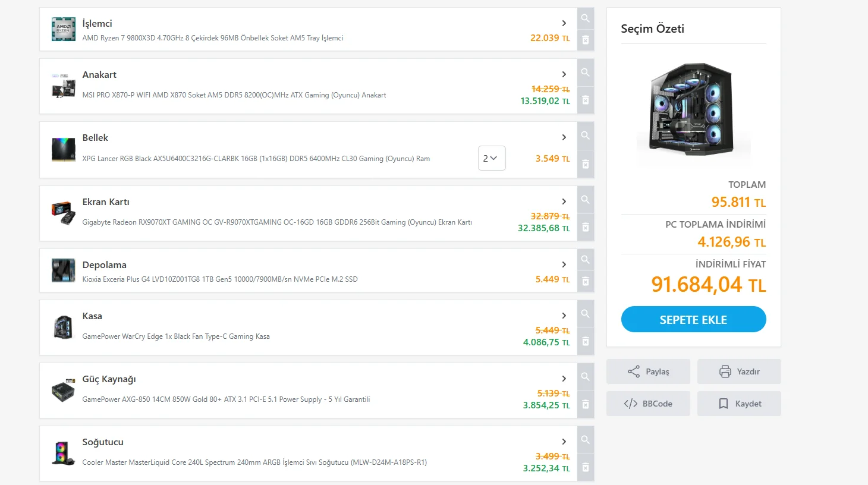Click the 22.039 TL processor price

(550, 38)
